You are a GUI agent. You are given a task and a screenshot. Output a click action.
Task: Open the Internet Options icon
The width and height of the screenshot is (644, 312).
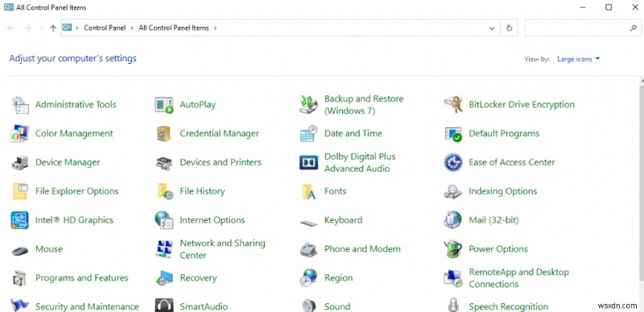[x=164, y=220]
